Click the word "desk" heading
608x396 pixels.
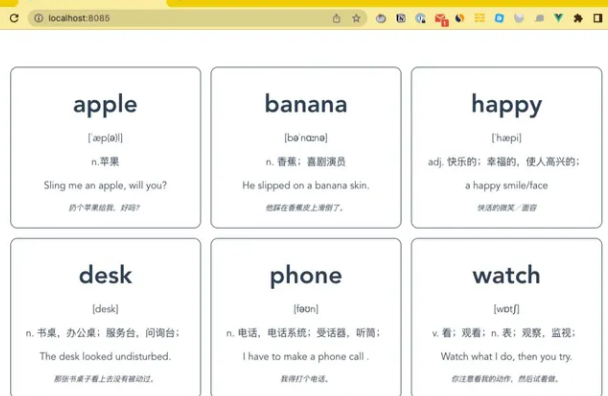(x=105, y=275)
